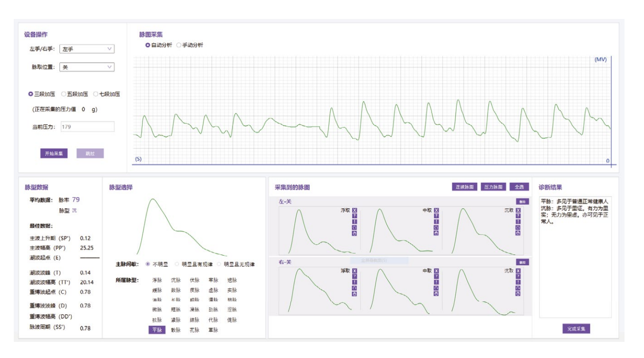
Task: Select the 沉脉 pulse type
Action: tap(175, 281)
